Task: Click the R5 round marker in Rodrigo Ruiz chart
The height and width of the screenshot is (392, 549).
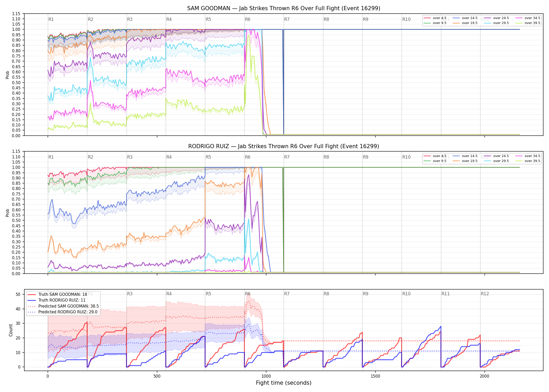Action: click(208, 157)
